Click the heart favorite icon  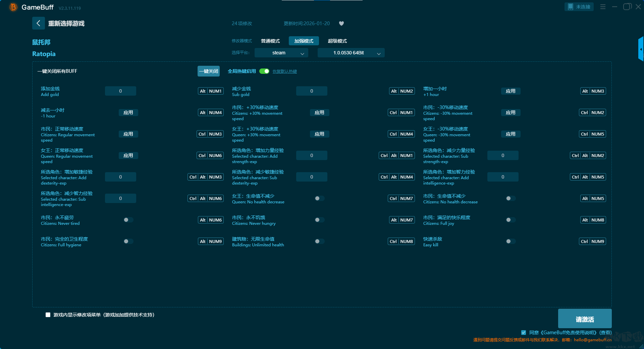tap(341, 23)
